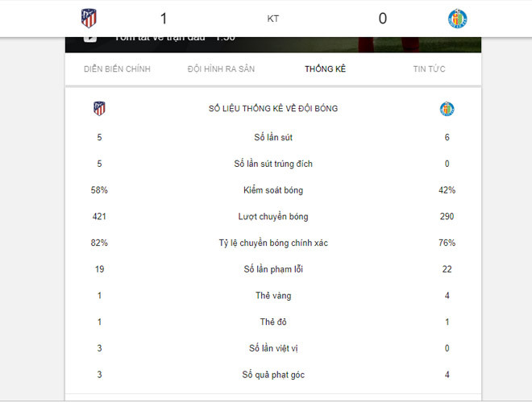Click Atlético's score of 1 in the header
Viewport: 532px width, 403px height.
pyautogui.click(x=164, y=19)
